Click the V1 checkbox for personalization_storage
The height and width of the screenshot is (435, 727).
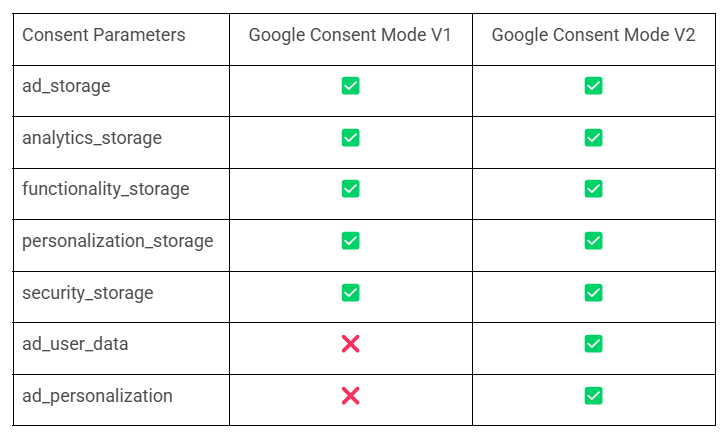[x=350, y=241]
